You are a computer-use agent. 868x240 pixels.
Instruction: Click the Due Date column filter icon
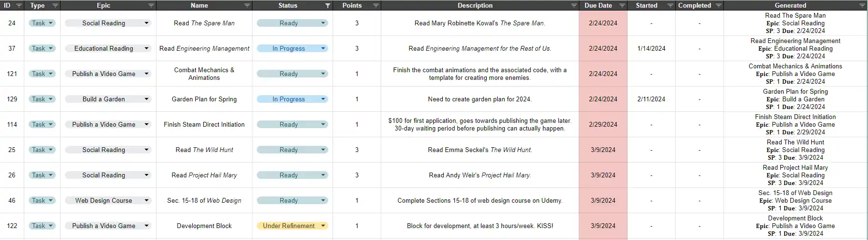click(x=622, y=6)
